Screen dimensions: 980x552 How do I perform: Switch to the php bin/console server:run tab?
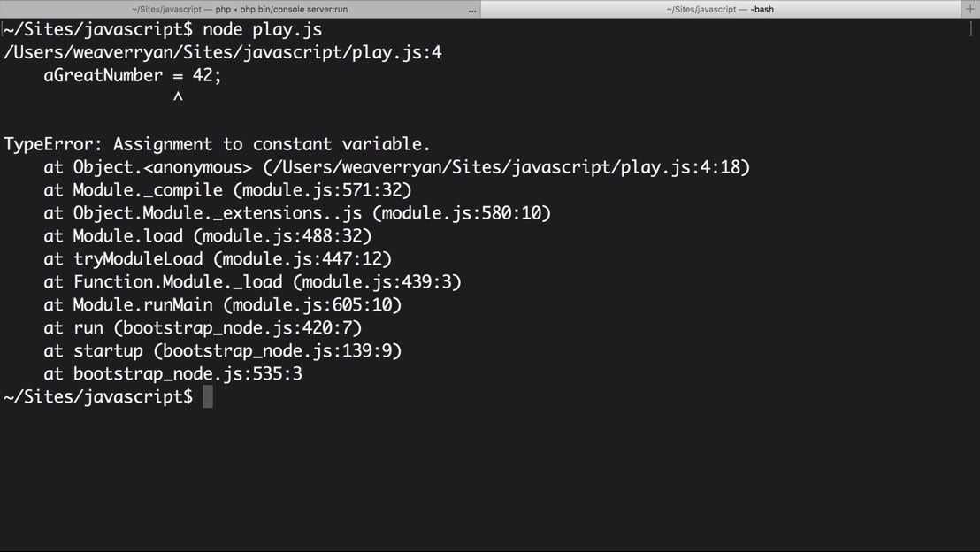[x=240, y=9]
